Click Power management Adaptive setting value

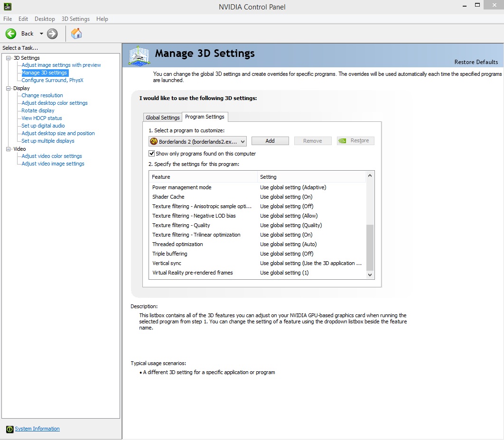(293, 188)
